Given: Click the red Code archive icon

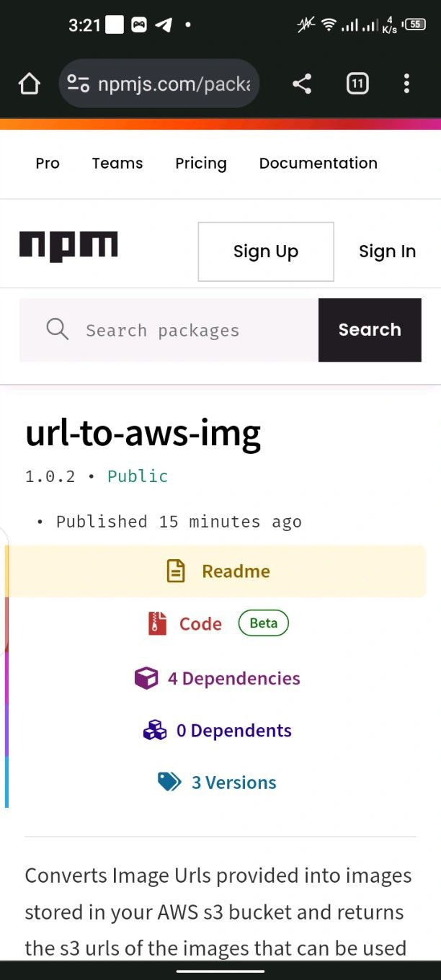Looking at the screenshot, I should pyautogui.click(x=157, y=623).
